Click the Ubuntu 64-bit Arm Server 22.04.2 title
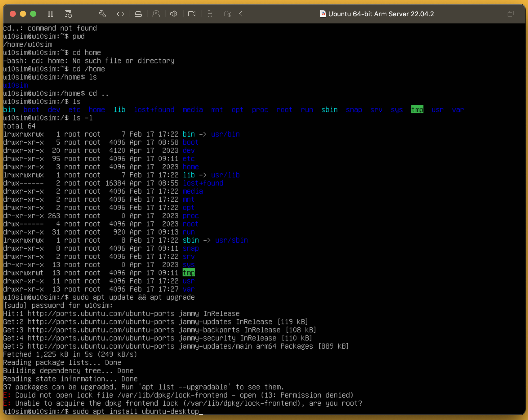This screenshot has height=420, width=528. [x=381, y=14]
